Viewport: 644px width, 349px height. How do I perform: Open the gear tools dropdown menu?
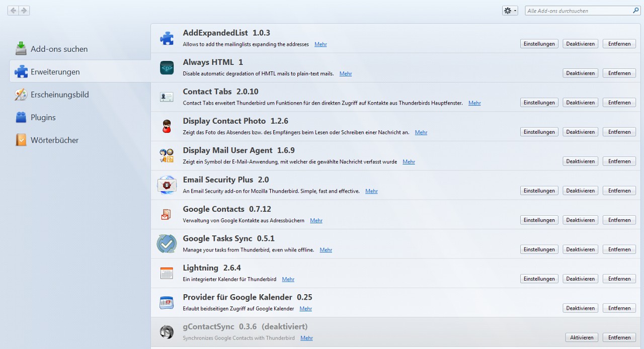click(510, 11)
